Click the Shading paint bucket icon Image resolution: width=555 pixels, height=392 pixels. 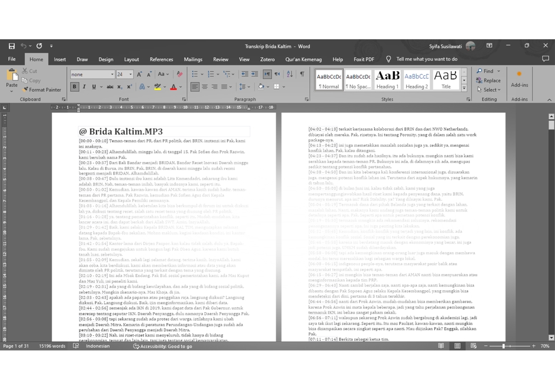coord(261,87)
